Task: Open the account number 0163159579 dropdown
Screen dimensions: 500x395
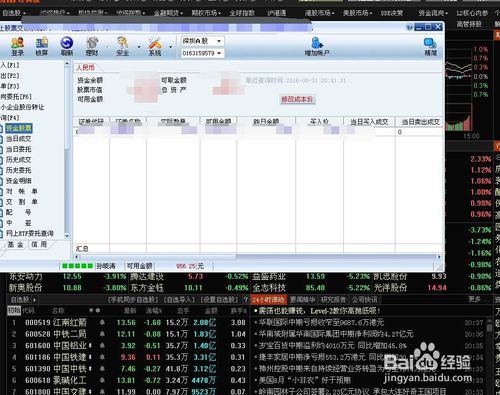Action: pyautogui.click(x=202, y=53)
